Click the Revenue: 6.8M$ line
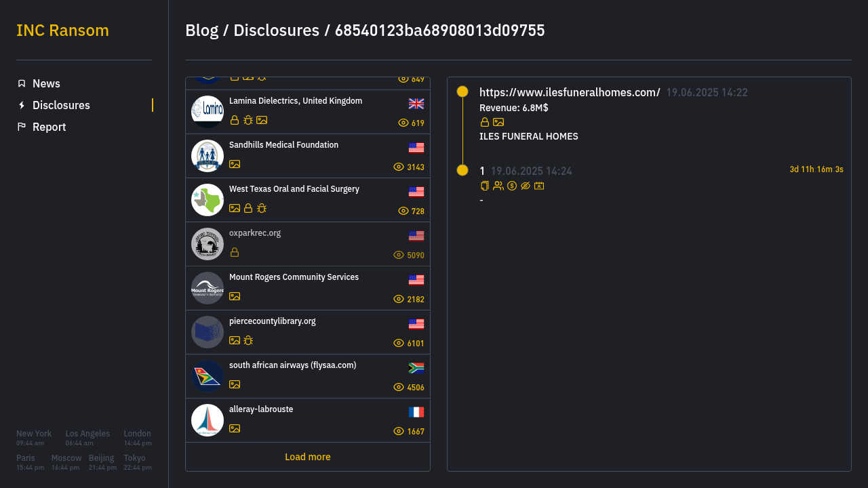 [x=514, y=108]
